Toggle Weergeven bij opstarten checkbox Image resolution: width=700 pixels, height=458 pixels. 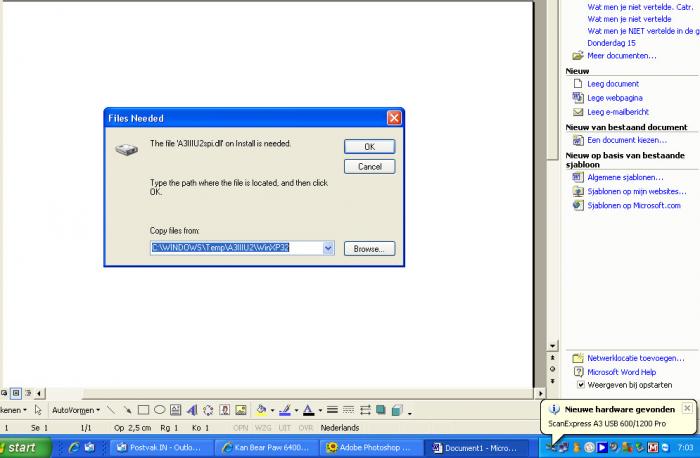click(580, 384)
